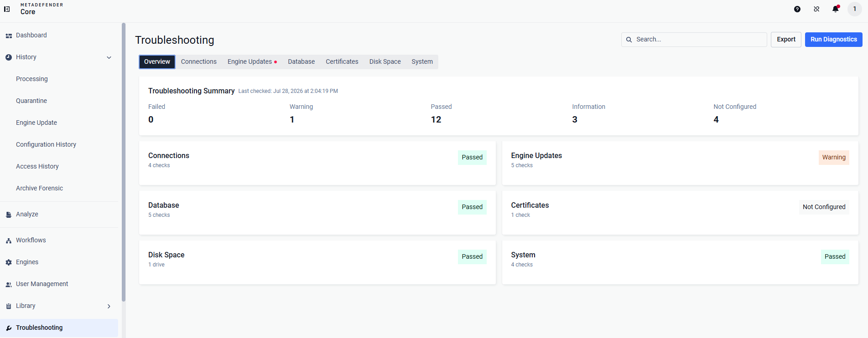868x338 pixels.
Task: Open Configuration History page
Action: (x=46, y=145)
